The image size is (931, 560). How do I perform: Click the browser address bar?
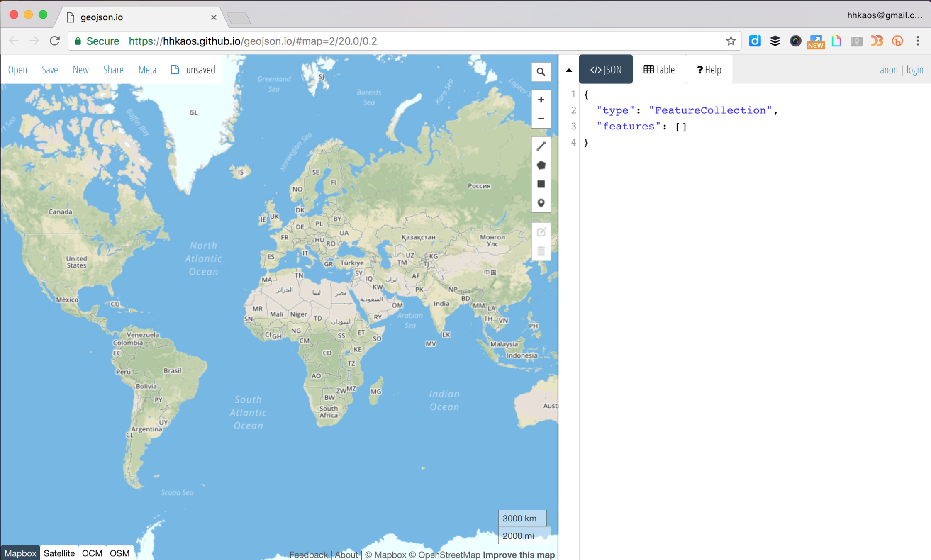pyautogui.click(x=415, y=41)
